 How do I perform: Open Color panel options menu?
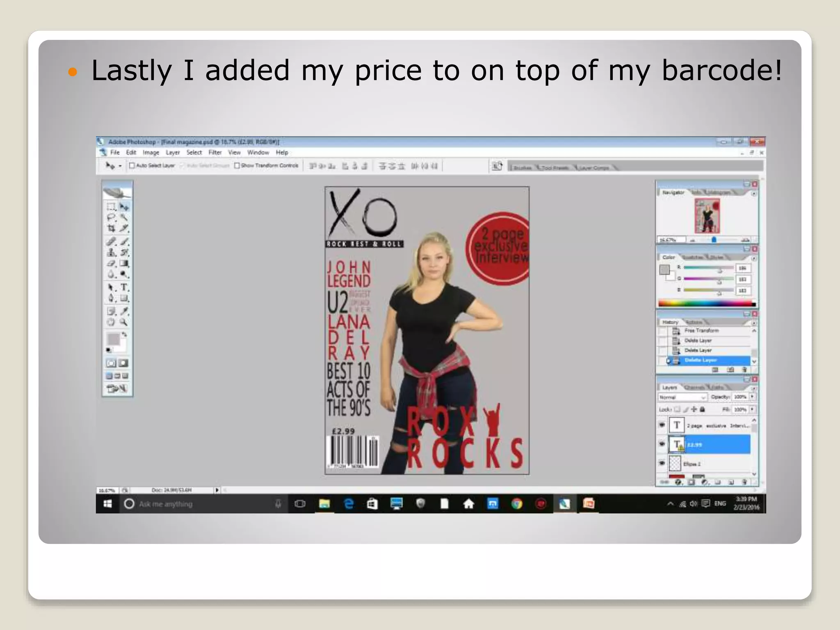tap(754, 258)
